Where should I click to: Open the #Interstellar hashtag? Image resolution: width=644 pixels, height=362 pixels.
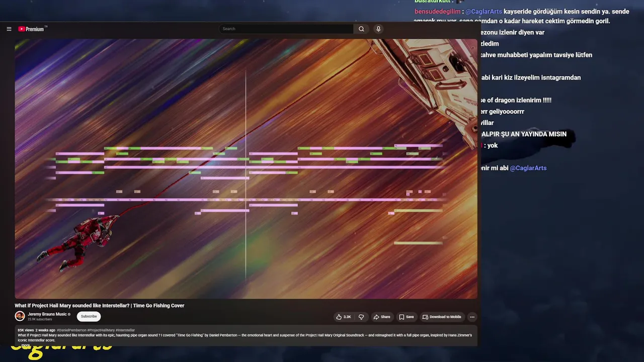125,330
